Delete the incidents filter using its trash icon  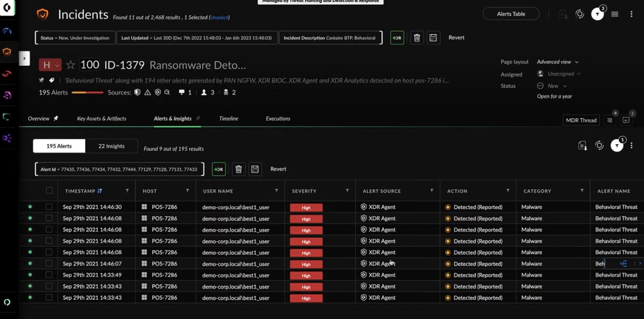pyautogui.click(x=417, y=38)
